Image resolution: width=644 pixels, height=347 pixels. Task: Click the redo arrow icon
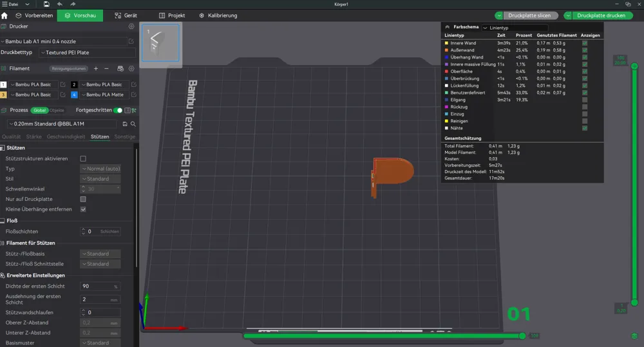73,4
